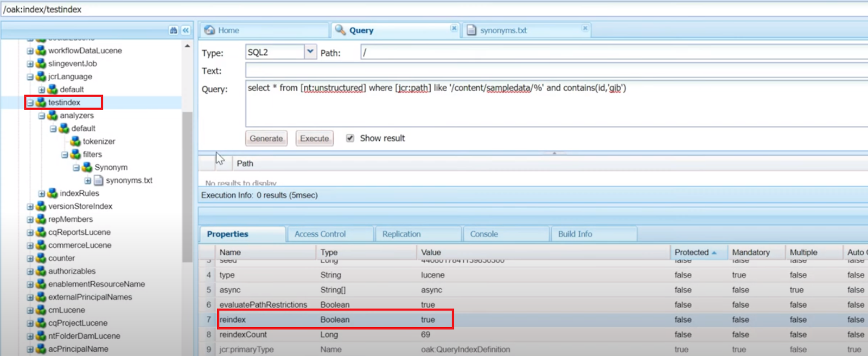Click the enablementResourceName node icon
The image size is (868, 356).
(41, 284)
